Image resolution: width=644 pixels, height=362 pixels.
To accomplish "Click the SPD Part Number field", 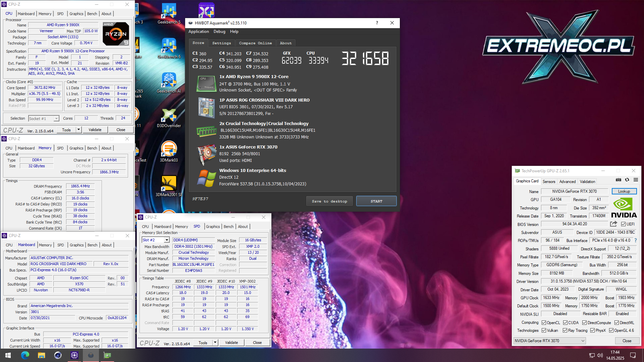I will pyautogui.click(x=194, y=264).
